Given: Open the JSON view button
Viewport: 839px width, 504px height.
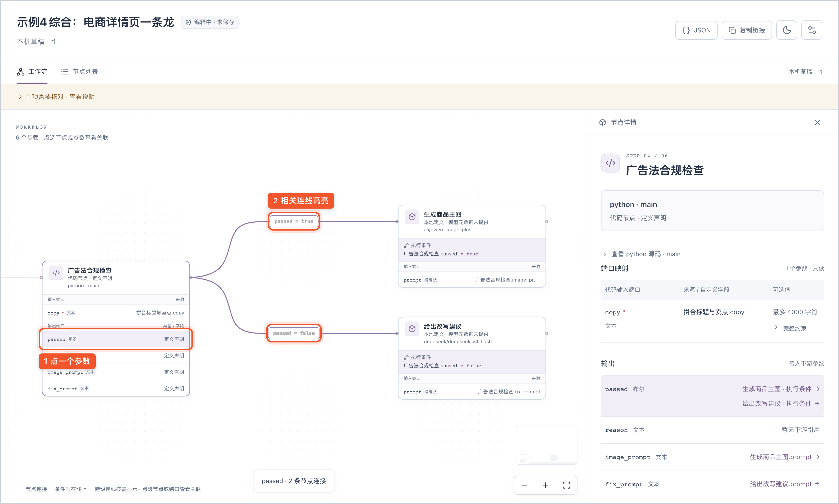Looking at the screenshot, I should point(696,30).
